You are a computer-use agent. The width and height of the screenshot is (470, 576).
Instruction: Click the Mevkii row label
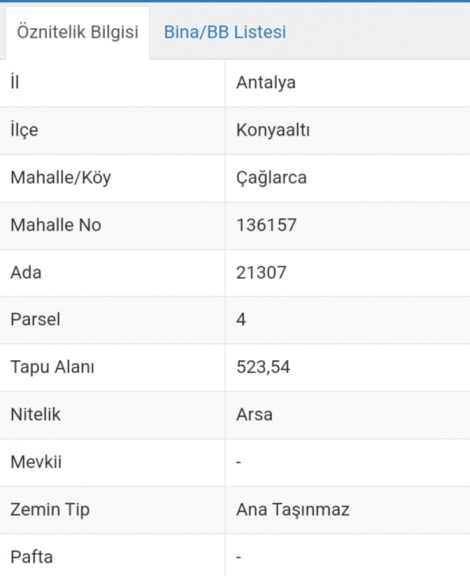click(36, 462)
